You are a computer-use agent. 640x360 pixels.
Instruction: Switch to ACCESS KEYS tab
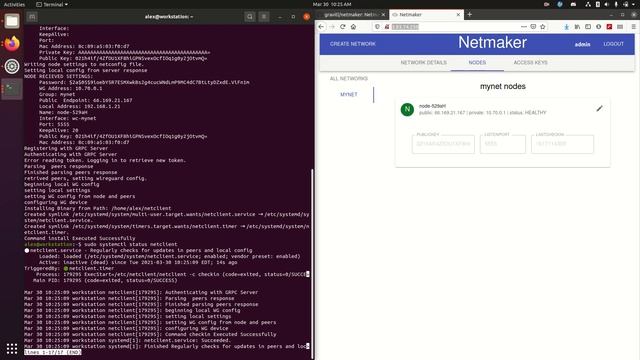[531, 62]
